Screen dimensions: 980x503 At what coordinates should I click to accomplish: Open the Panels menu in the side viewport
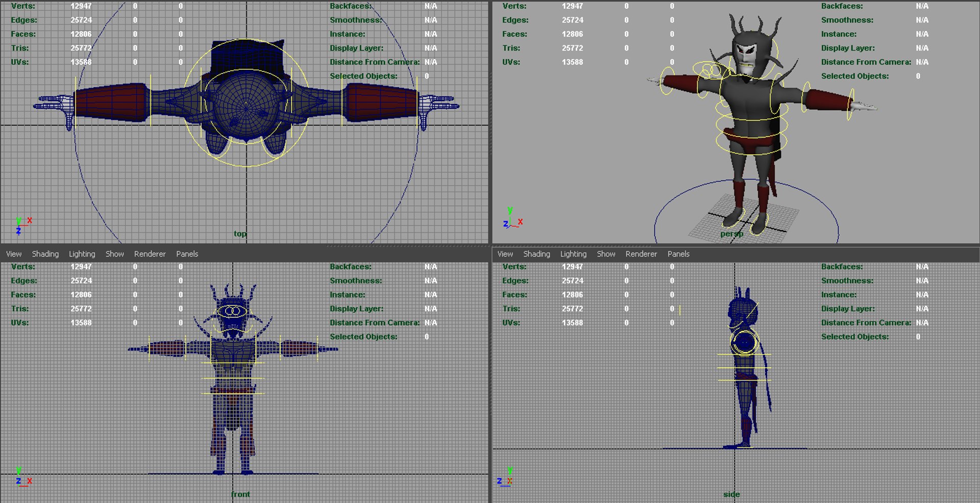click(x=679, y=254)
